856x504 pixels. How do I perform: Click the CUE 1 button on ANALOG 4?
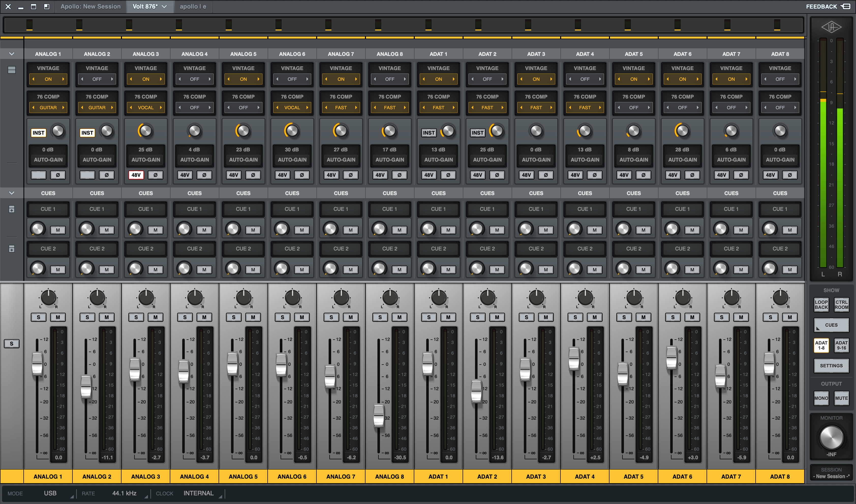[x=194, y=209]
